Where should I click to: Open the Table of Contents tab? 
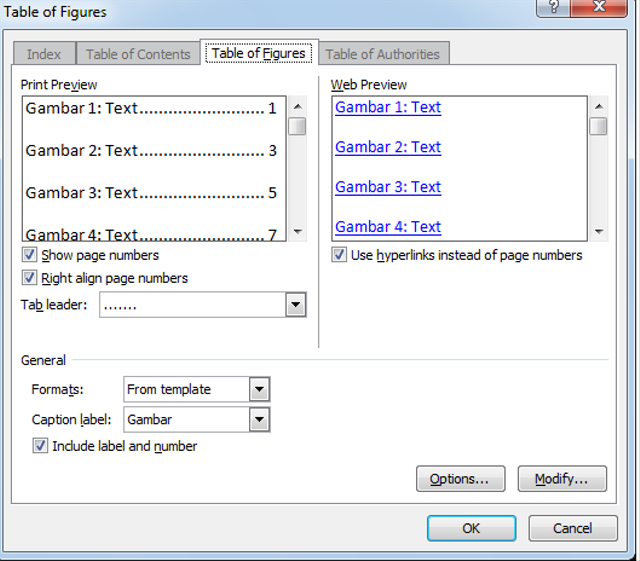pyautogui.click(x=138, y=54)
